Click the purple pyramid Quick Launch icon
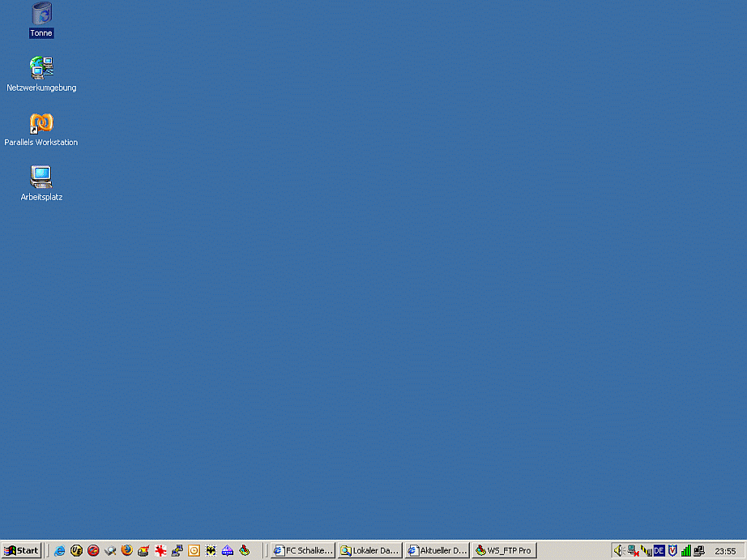Viewport: 747px width, 560px height. [227, 550]
